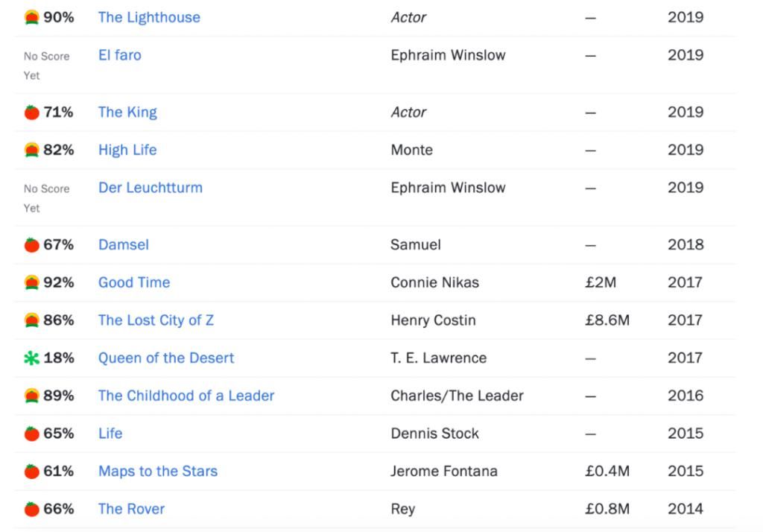Click the Certified Fresh badge for High Life
This screenshot has height=532, width=763.
coord(31,151)
